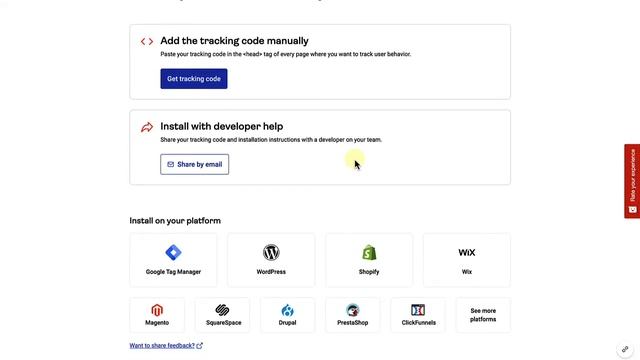This screenshot has width=640, height=360.
Task: Click the Google Tag Manager label
Action: 173,272
